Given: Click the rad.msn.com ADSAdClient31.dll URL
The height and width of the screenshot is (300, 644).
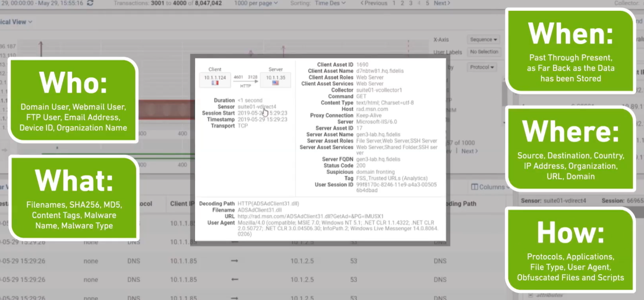Looking at the screenshot, I should tap(311, 216).
